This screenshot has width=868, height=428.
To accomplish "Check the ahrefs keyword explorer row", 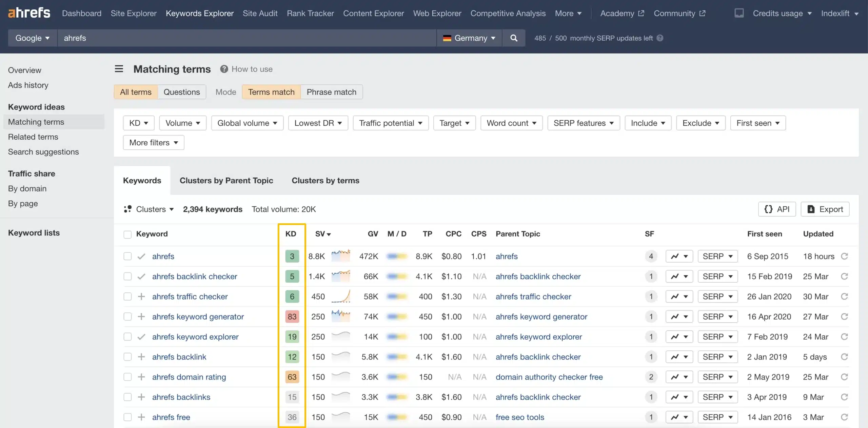I will (x=127, y=337).
